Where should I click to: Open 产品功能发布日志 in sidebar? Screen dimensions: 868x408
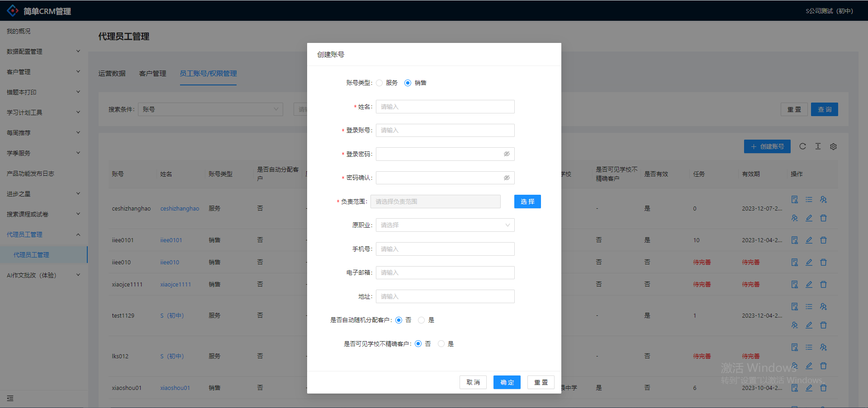coord(30,174)
